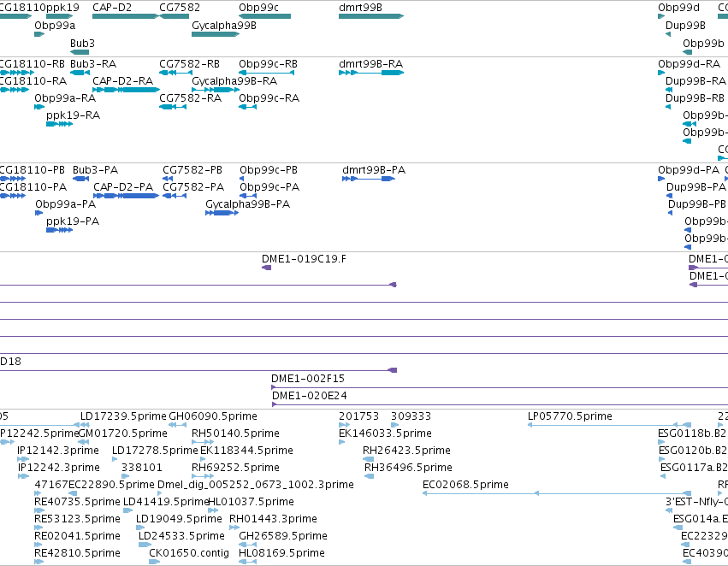
Task: Select the CG7582-PB protein label
Action: coord(192,170)
